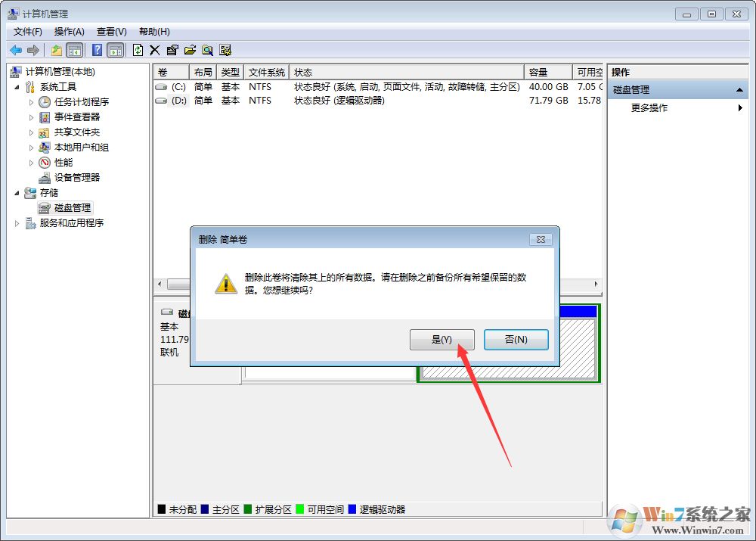Toggle the console tree pane visibility
Image resolution: width=756 pixels, height=541 pixels.
click(75, 50)
